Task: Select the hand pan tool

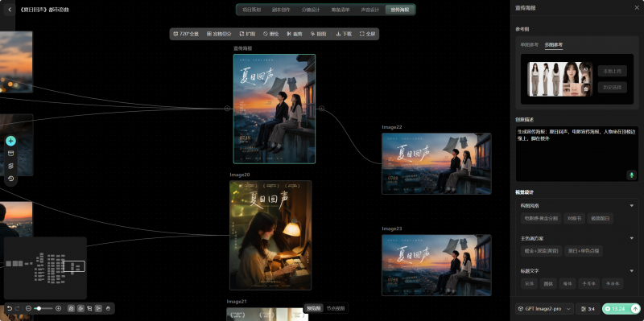Action: (108, 308)
